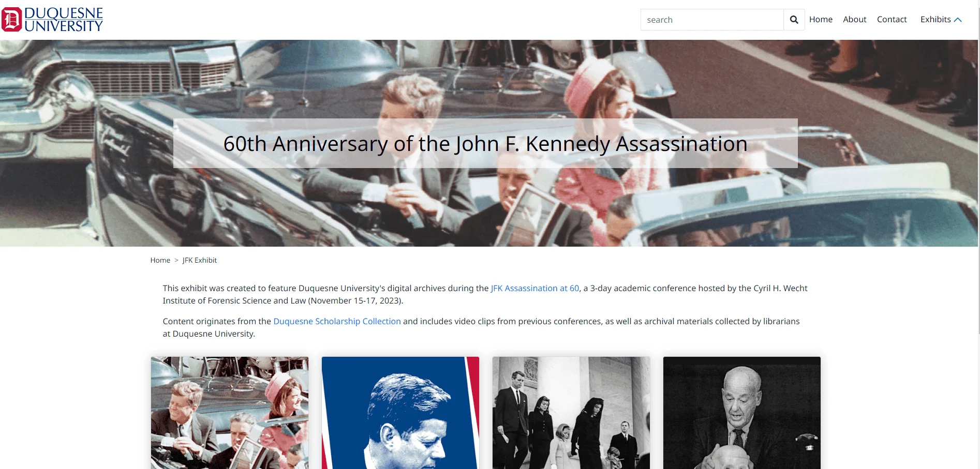Click the Exhibits chevron arrow
Screen dimensions: 980x469
(958, 20)
